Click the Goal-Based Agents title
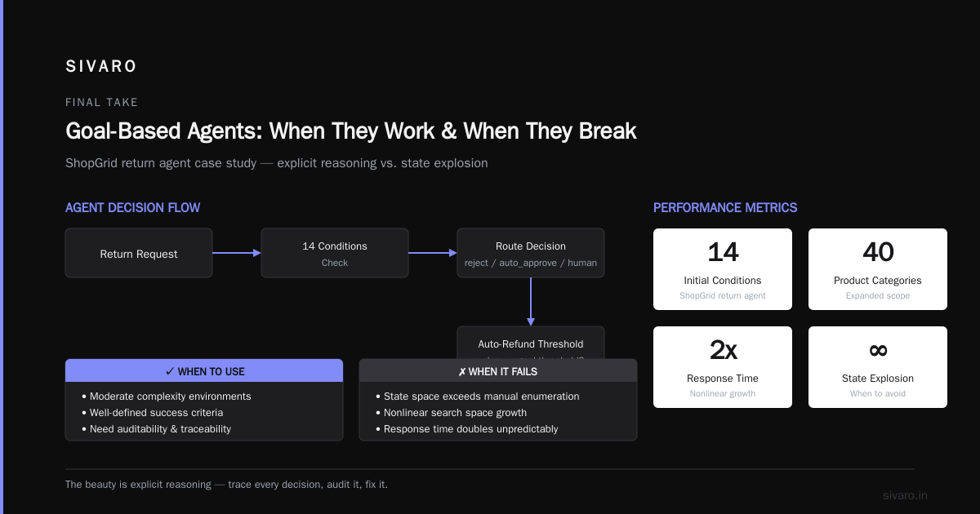Viewport: 980px width, 514px height. (350, 131)
